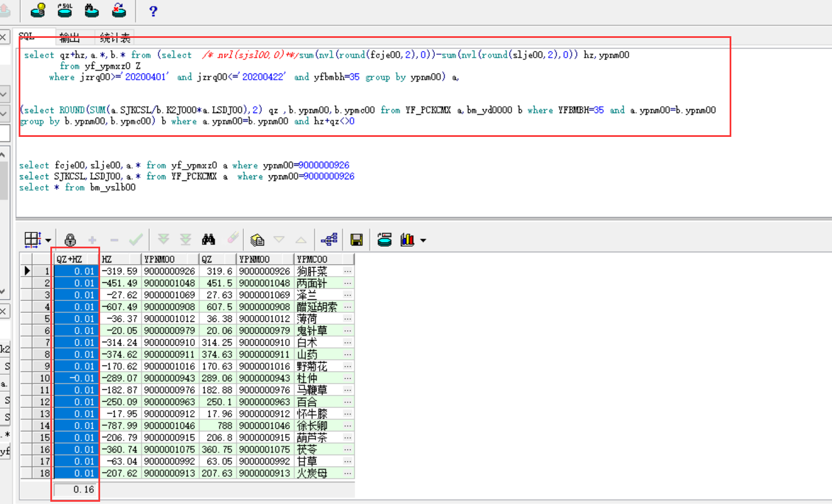Open the binoculars find in grid
The image size is (832, 504).
point(208,240)
